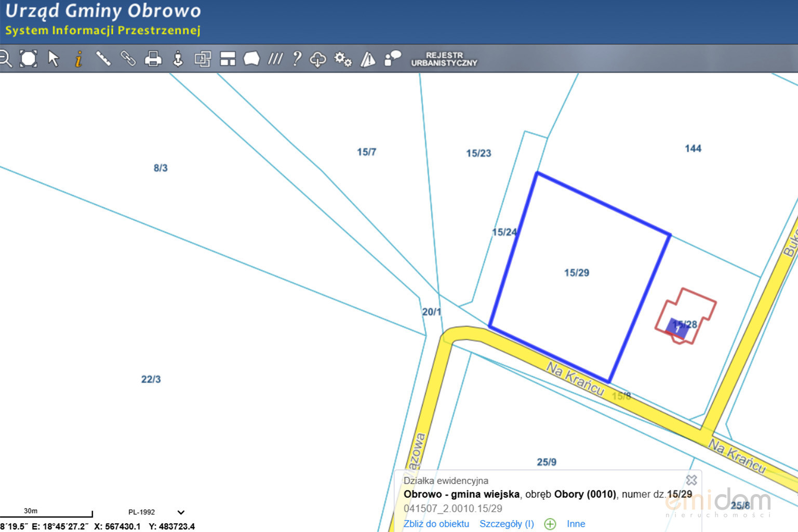Click the chain link share icon

click(128, 58)
